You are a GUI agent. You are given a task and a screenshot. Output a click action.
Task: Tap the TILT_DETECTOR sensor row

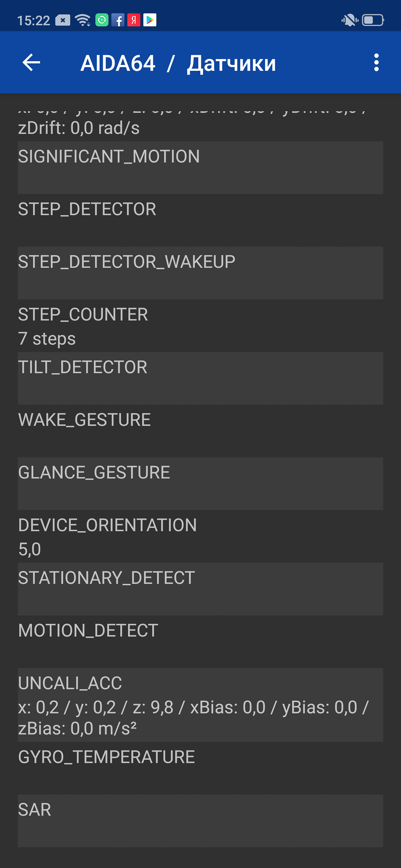(x=200, y=378)
